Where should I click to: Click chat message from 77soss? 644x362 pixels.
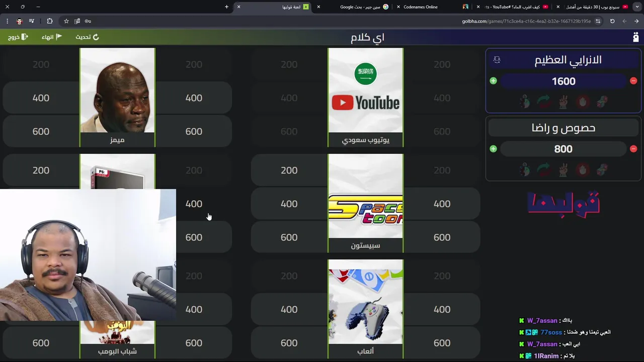coord(566,332)
